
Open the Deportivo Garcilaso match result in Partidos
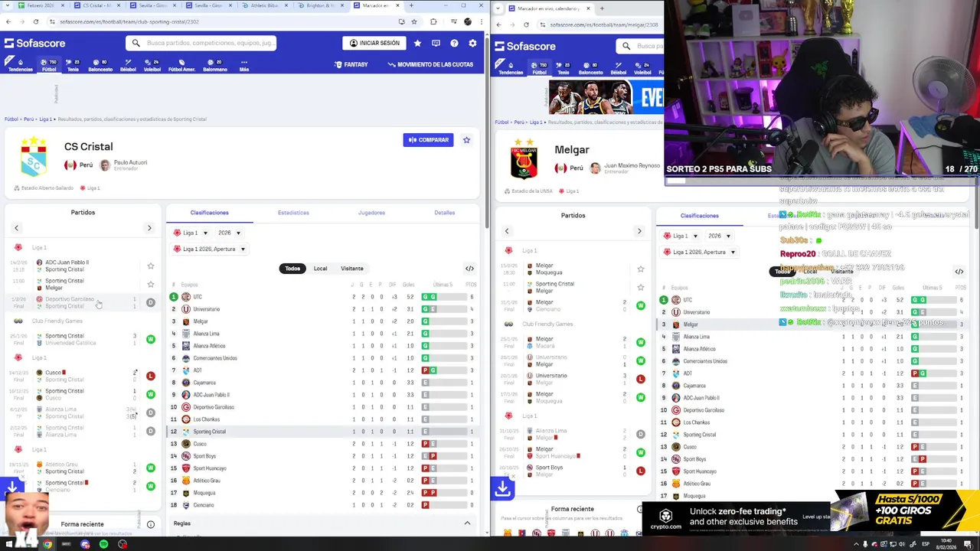coord(83,302)
